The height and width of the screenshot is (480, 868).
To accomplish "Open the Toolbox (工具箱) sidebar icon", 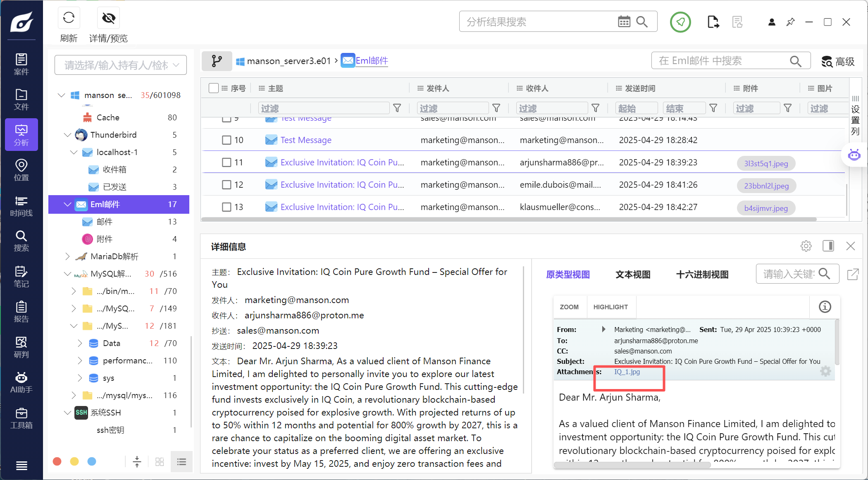I will coord(21,418).
